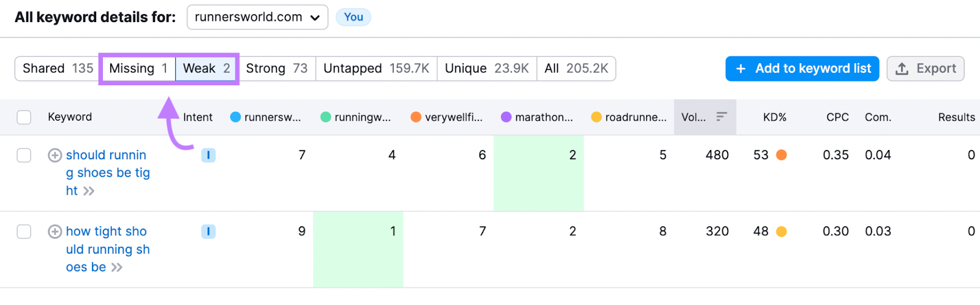
Task: Switch to Untapped 159.7K tab
Action: pos(376,69)
